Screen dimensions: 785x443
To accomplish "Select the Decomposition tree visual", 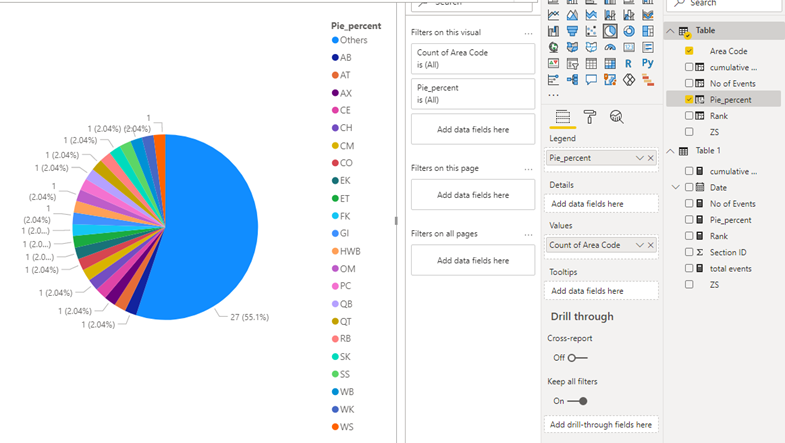I will [572, 80].
